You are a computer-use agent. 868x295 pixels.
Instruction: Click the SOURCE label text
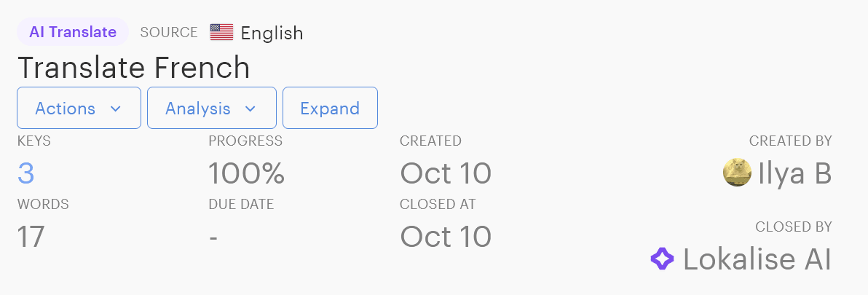coord(169,33)
